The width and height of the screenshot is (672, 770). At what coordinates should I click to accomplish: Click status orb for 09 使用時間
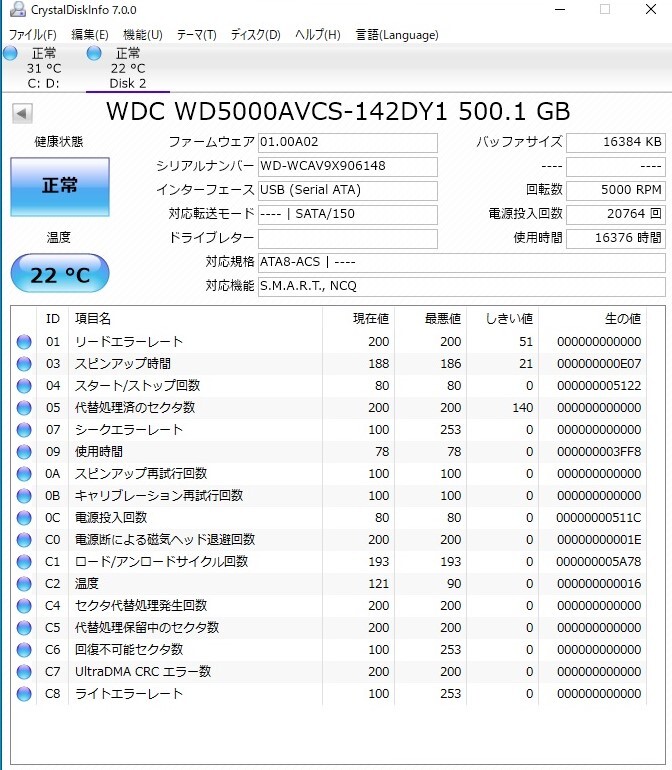tap(24, 452)
